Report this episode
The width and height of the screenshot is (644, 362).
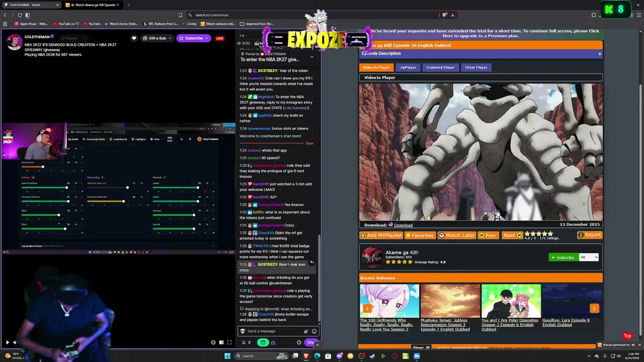[x=589, y=235]
